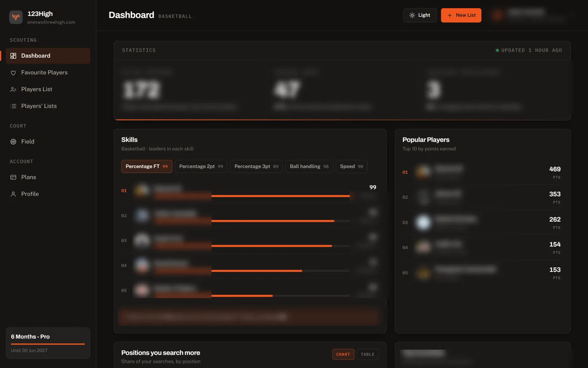
Task: Open Favourite Players page
Action: (x=48, y=73)
